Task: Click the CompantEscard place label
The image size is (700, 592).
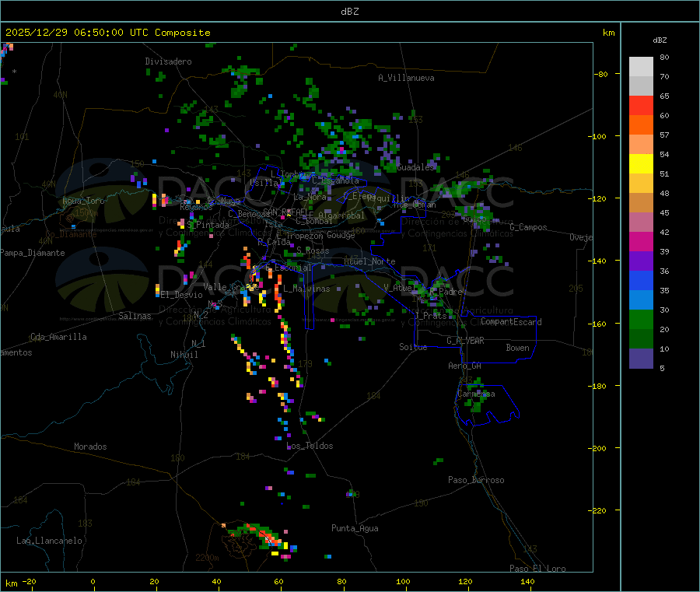Action: (x=512, y=322)
